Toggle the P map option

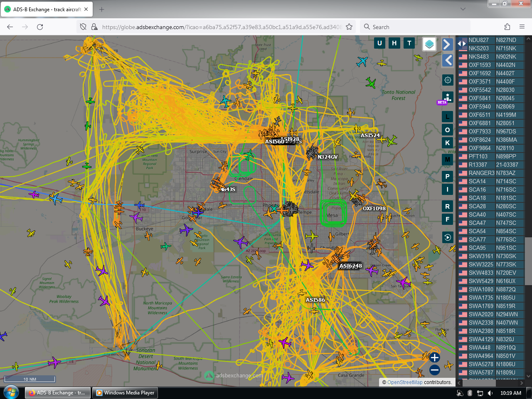pos(448,176)
